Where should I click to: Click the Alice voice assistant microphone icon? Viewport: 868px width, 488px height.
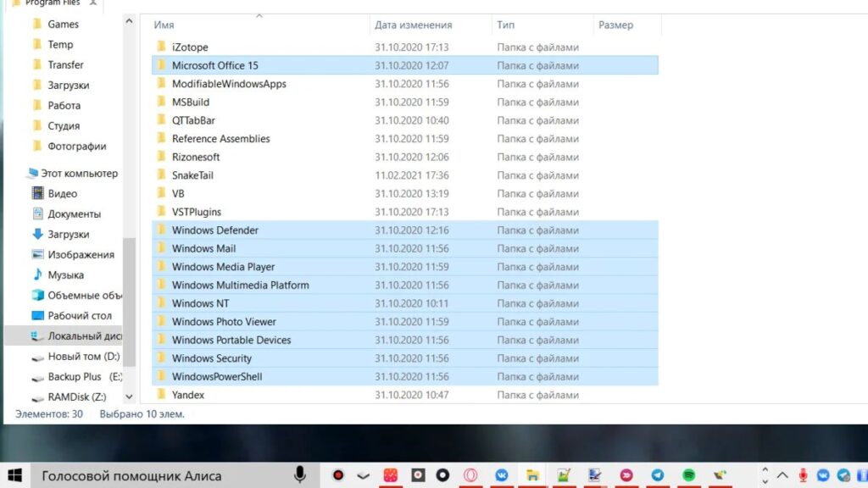click(300, 475)
